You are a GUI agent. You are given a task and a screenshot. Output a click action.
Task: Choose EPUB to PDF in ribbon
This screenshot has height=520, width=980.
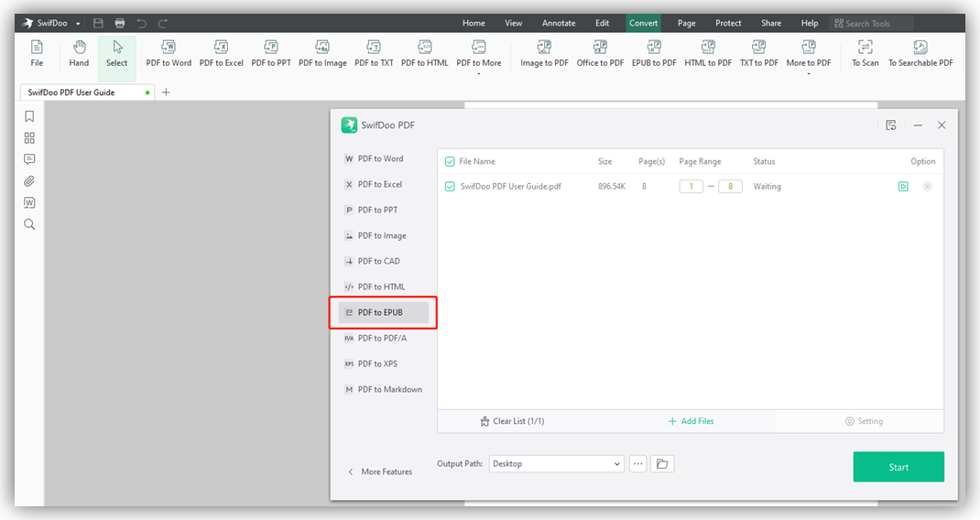[x=654, y=54]
